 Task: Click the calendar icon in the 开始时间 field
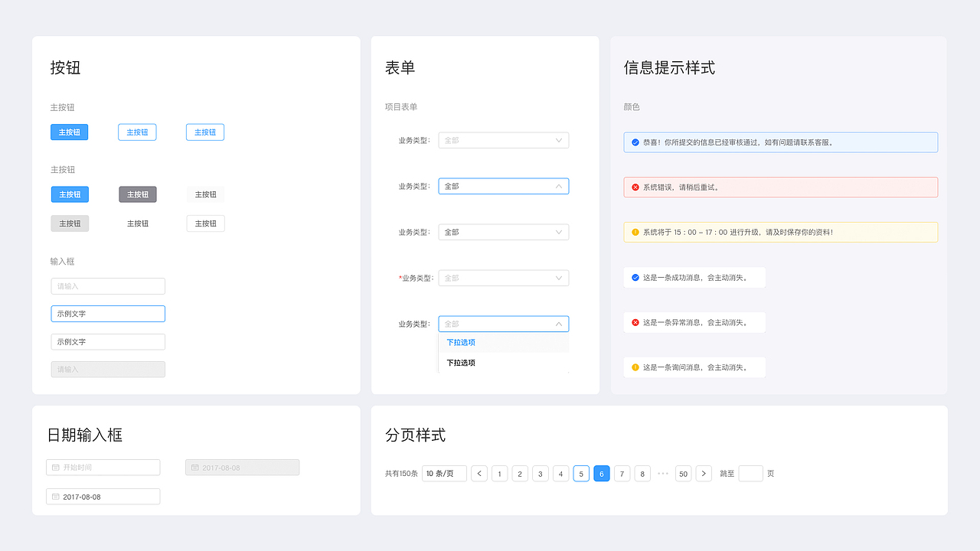[56, 468]
